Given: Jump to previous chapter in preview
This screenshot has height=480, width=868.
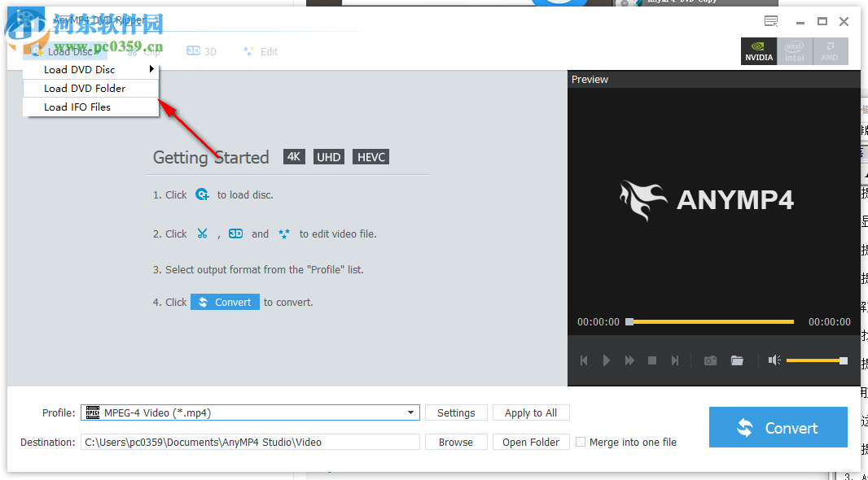Looking at the screenshot, I should [584, 360].
